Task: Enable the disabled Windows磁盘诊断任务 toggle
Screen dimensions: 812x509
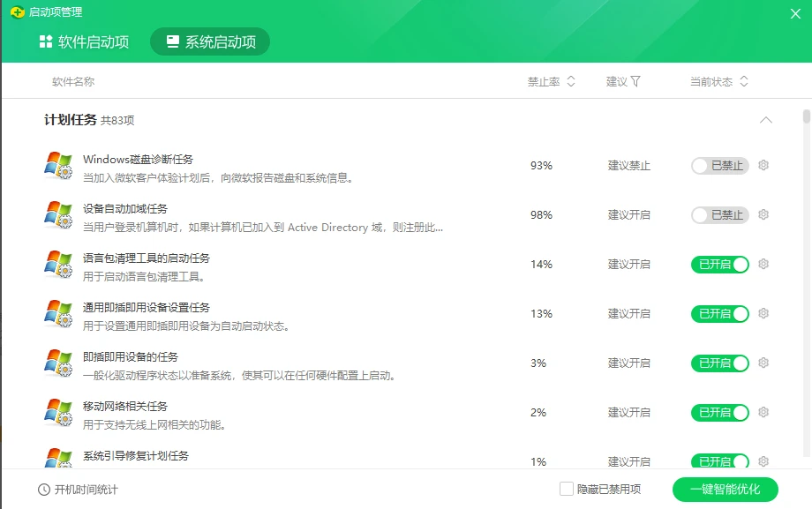Action: (718, 165)
